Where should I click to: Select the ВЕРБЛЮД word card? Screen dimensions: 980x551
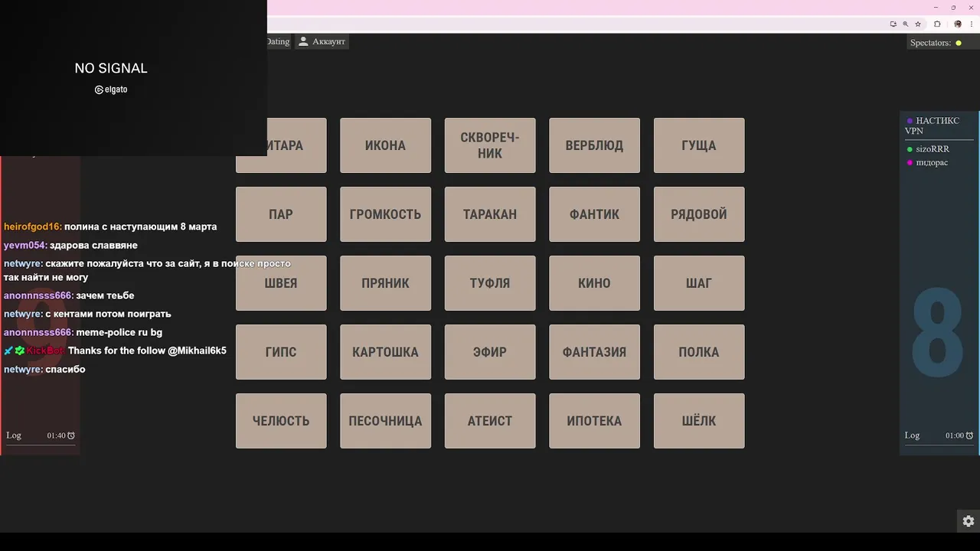click(x=594, y=145)
